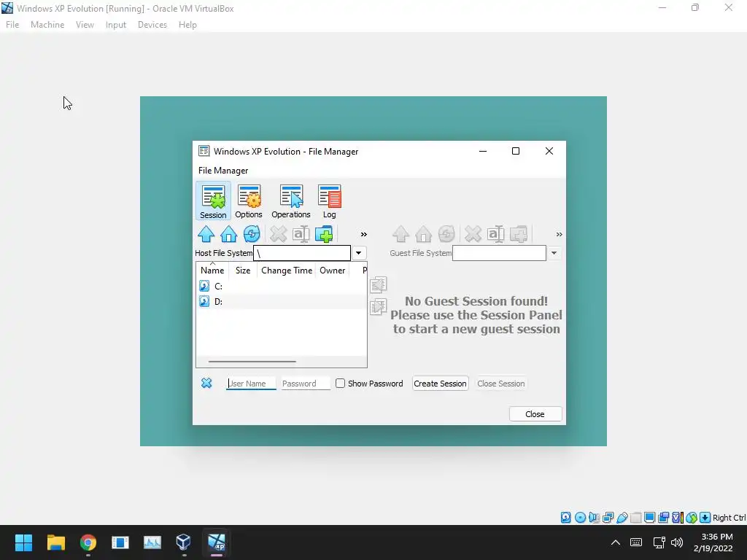Screen dimensions: 747x560
Task: Click the USB status indicator
Action: (622, 518)
